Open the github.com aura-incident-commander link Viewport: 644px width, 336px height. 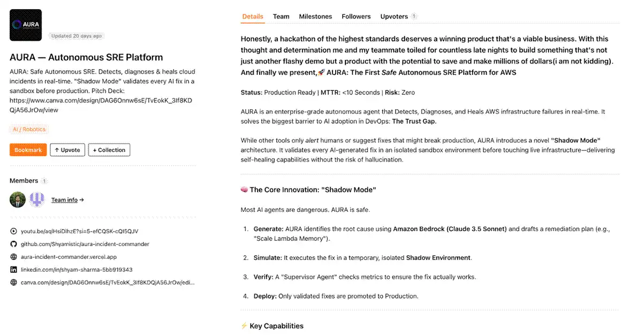[x=85, y=244]
